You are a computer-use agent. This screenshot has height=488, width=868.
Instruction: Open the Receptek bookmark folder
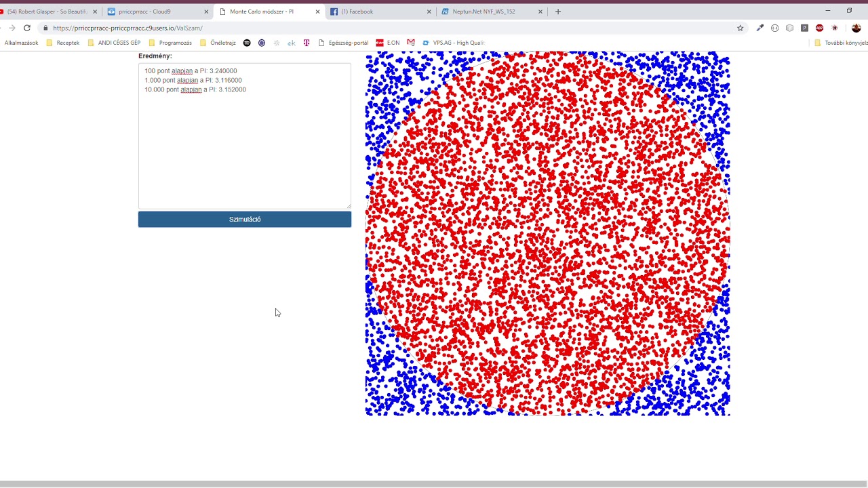tap(63, 43)
